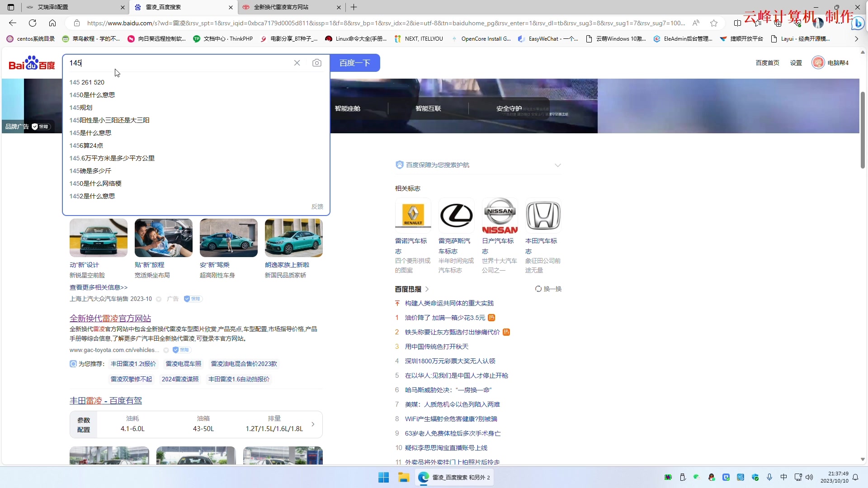
Task: Expand 参数配置 card right arrow
Action: (x=313, y=424)
